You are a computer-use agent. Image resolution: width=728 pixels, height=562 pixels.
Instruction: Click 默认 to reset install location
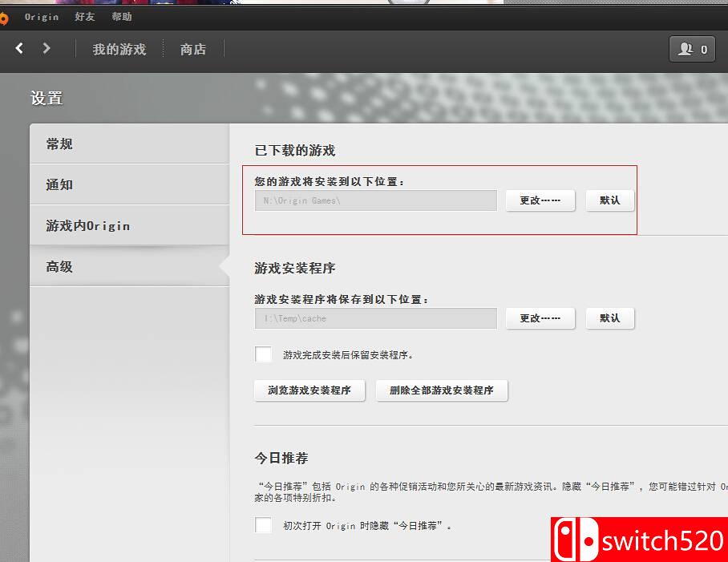pos(610,200)
